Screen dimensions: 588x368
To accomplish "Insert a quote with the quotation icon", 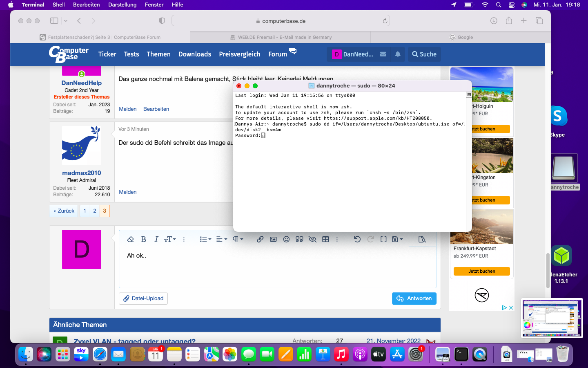I will [299, 239].
